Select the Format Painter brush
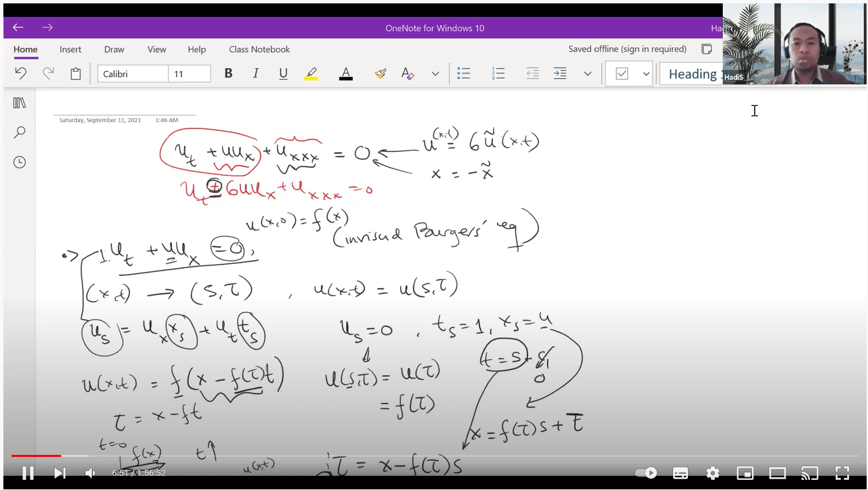The image size is (868, 490). coord(380,74)
